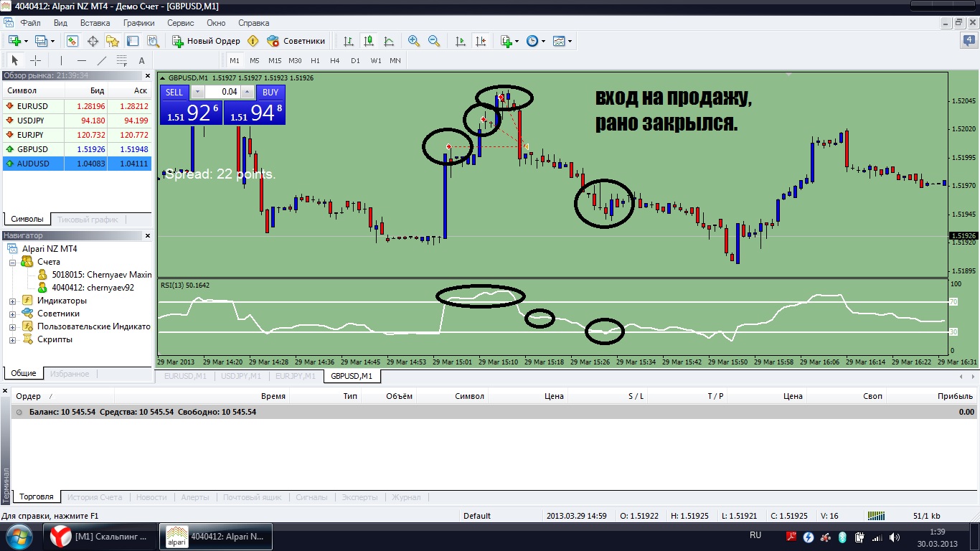Collapse the Счета tree node

coord(12,263)
